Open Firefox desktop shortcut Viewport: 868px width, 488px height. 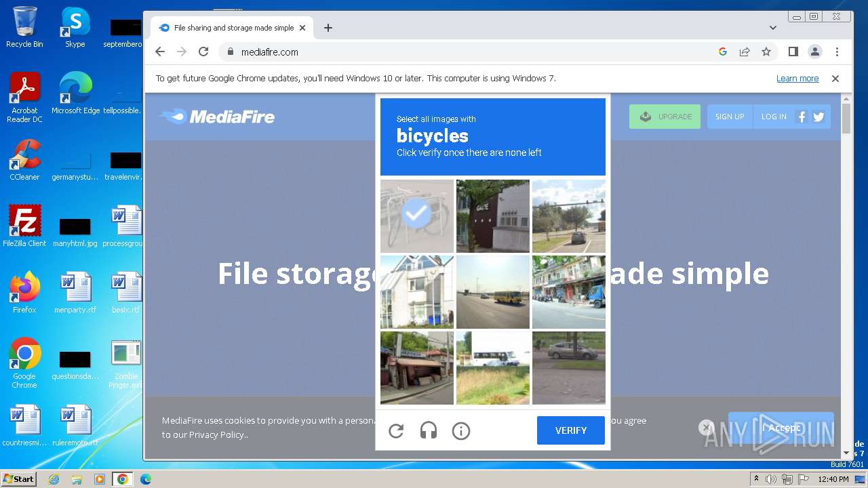[x=24, y=293]
